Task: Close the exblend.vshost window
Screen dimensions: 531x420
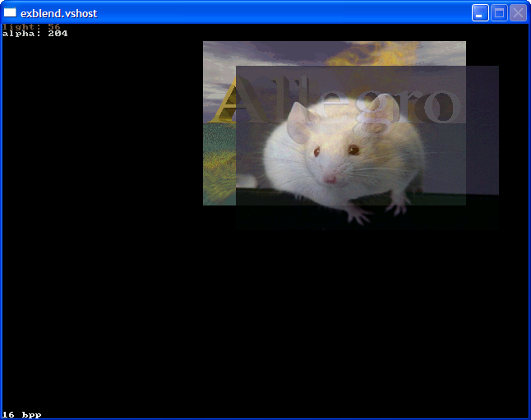Action: click(518, 12)
